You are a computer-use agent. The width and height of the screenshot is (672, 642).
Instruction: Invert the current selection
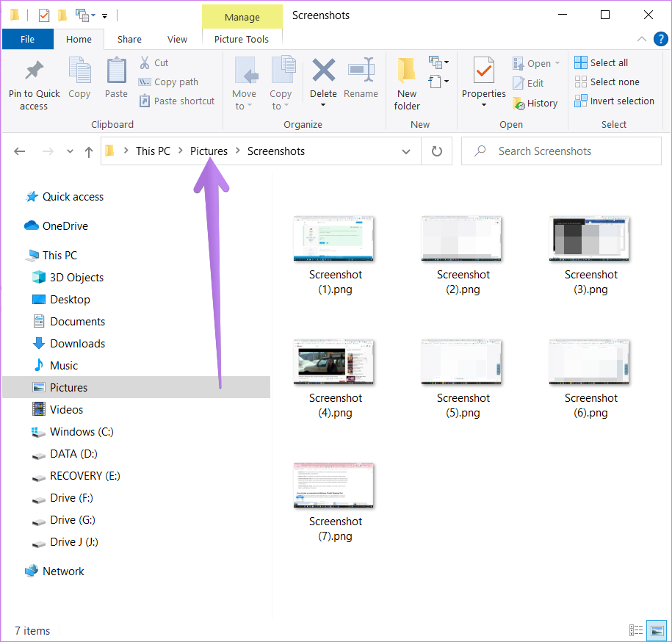(615, 101)
